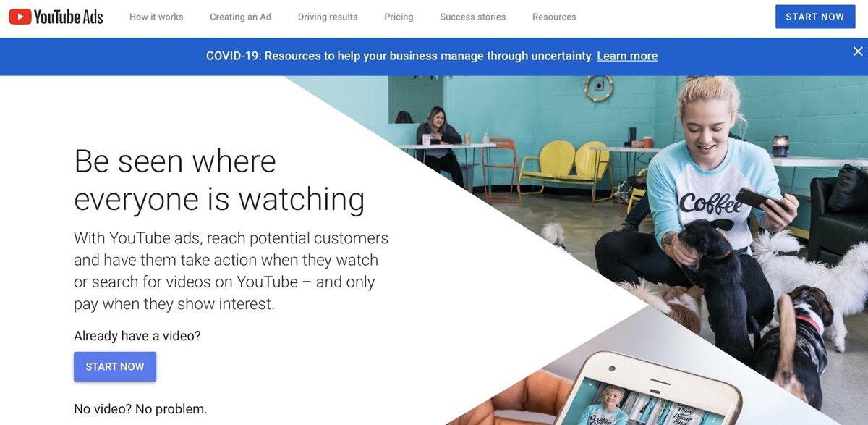Open the Driving results nav item
868x425 pixels.
pos(328,17)
